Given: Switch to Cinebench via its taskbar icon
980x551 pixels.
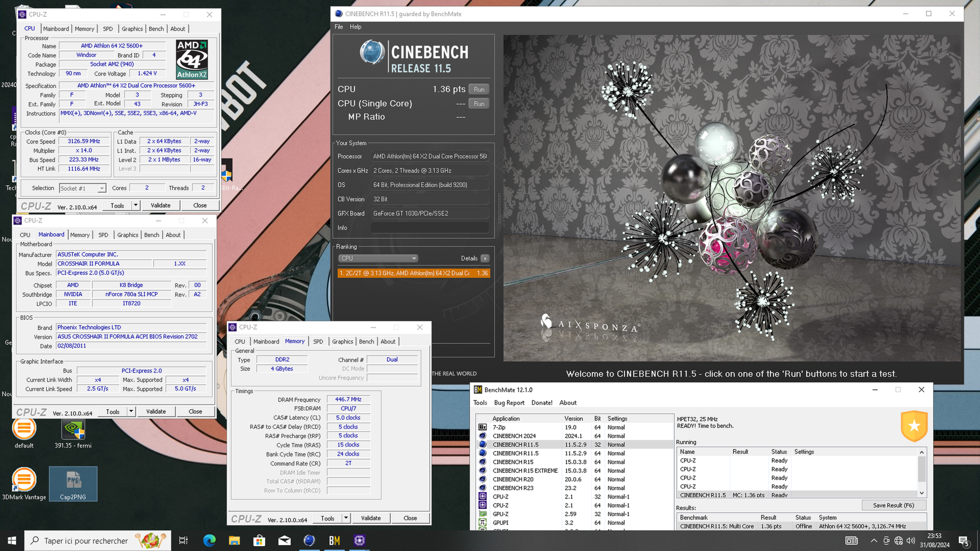Looking at the screenshot, I should (x=309, y=540).
